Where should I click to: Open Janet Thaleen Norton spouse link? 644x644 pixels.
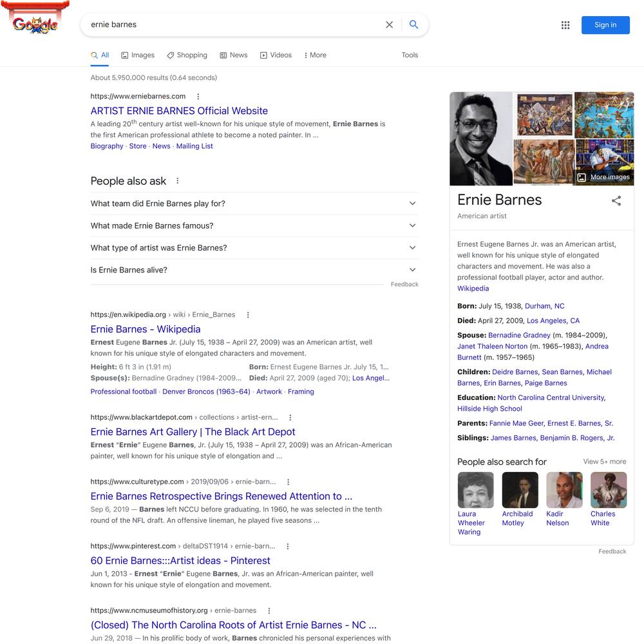493,346
